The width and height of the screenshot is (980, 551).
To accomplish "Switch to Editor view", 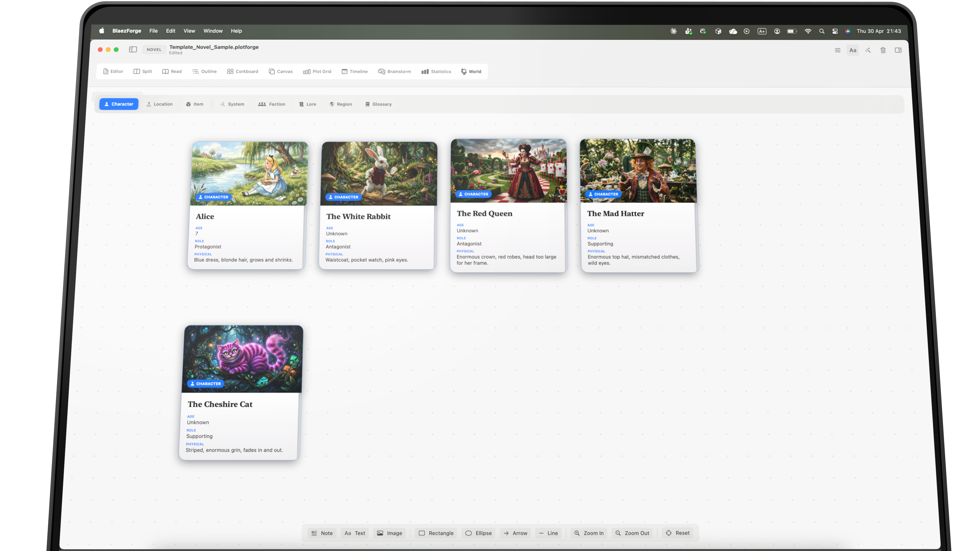I will coord(113,71).
